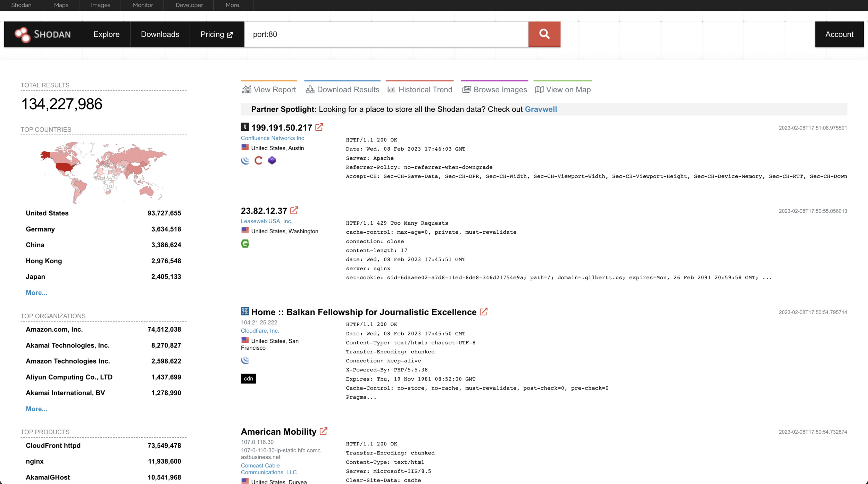Click the Historical Trend bar chart icon

[391, 90]
